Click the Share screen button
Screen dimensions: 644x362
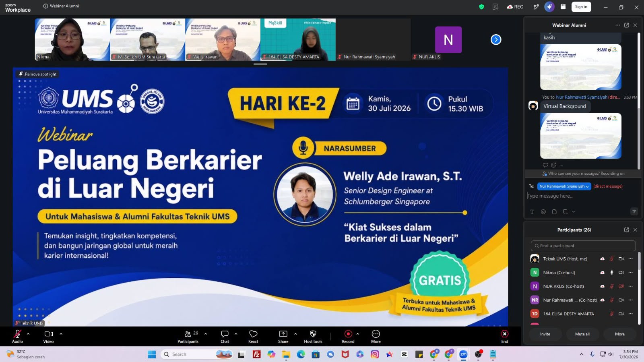tap(283, 336)
